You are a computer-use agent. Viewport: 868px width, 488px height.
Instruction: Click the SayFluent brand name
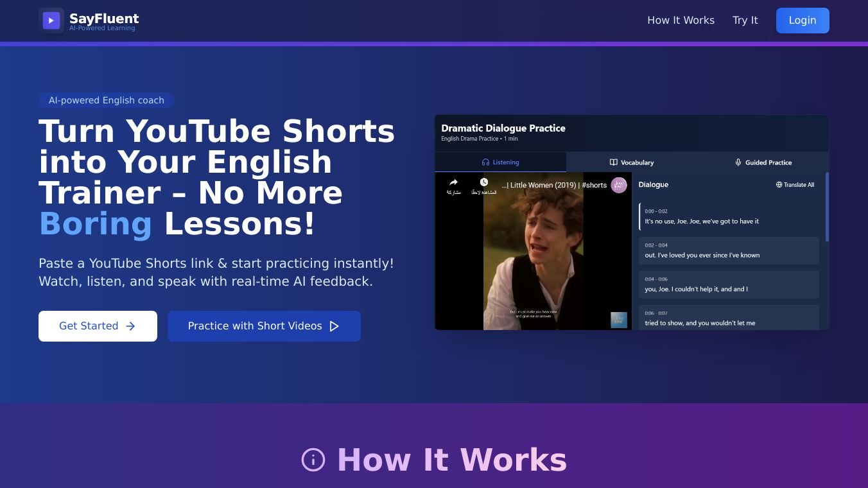pyautogui.click(x=104, y=19)
